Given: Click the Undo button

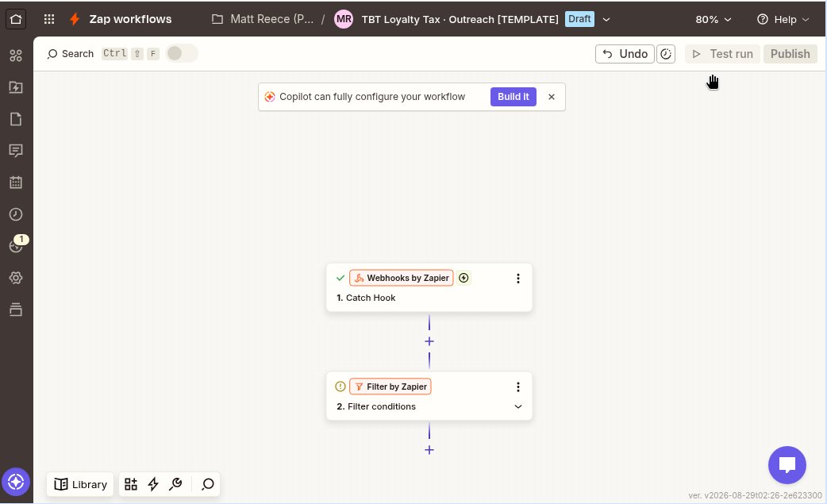Looking at the screenshot, I should pyautogui.click(x=625, y=54).
